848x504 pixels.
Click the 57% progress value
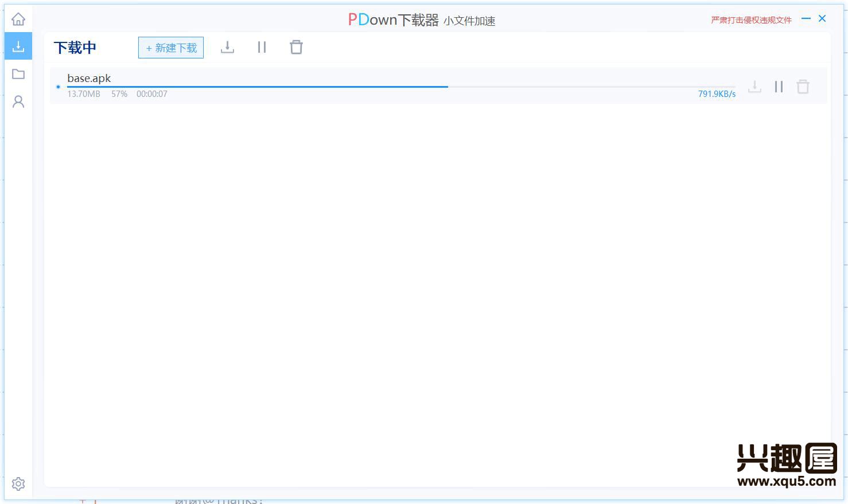pos(119,94)
